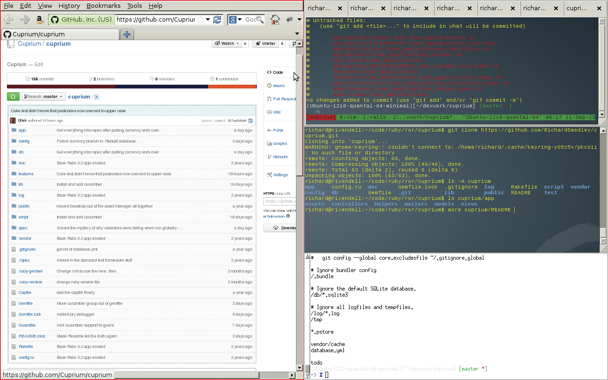Copy the latest commit SHA clipboard icon

[250, 121]
